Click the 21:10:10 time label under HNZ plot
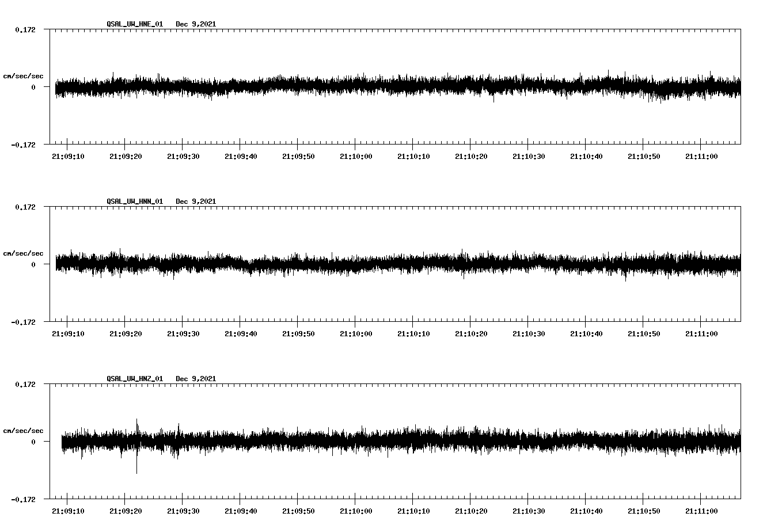The height and width of the screenshot is (532, 782). pos(413,511)
